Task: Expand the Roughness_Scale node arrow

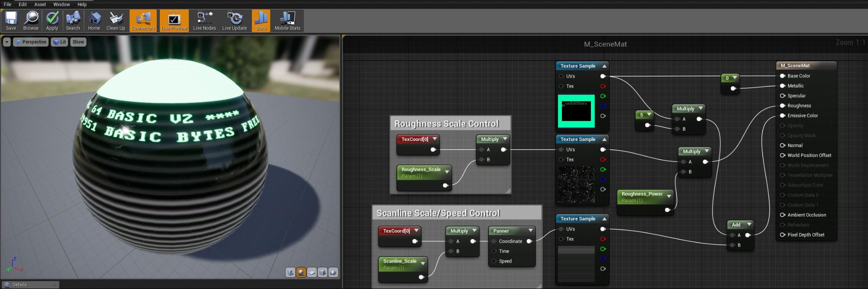Action: pos(447,172)
